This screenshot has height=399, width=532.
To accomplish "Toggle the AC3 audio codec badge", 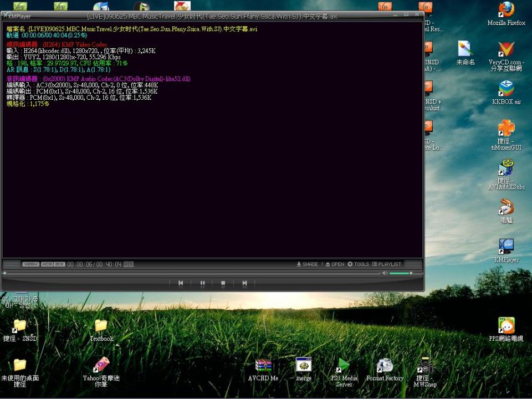I will click(x=47, y=264).
